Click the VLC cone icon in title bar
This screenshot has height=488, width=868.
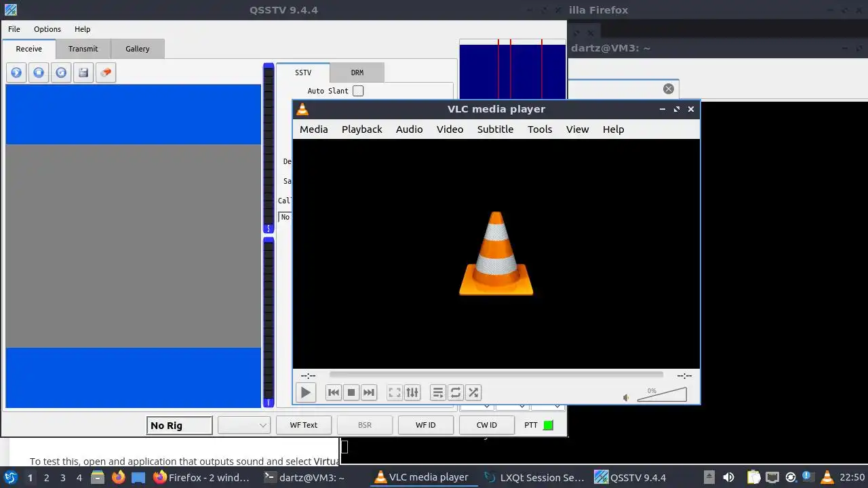click(x=302, y=109)
